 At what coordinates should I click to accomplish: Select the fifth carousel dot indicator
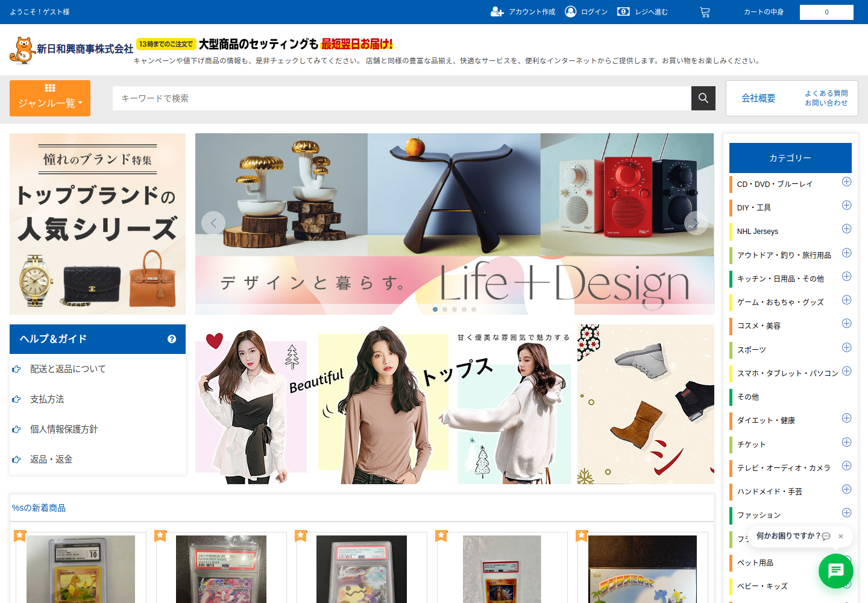point(474,309)
